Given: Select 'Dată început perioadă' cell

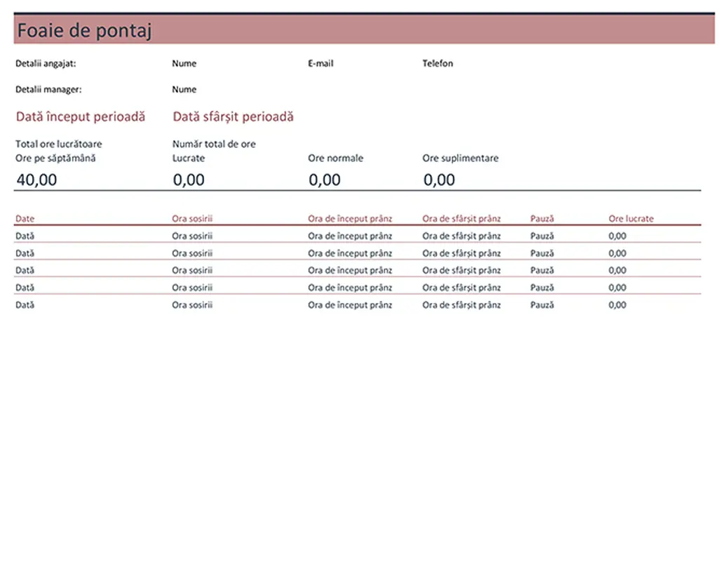Looking at the screenshot, I should point(81,117).
